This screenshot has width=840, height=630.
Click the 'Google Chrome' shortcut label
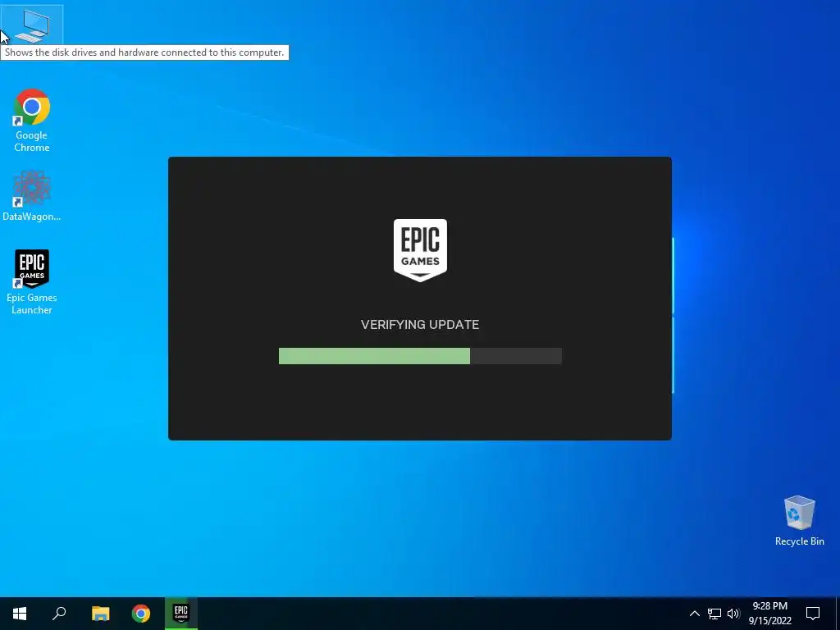32,141
